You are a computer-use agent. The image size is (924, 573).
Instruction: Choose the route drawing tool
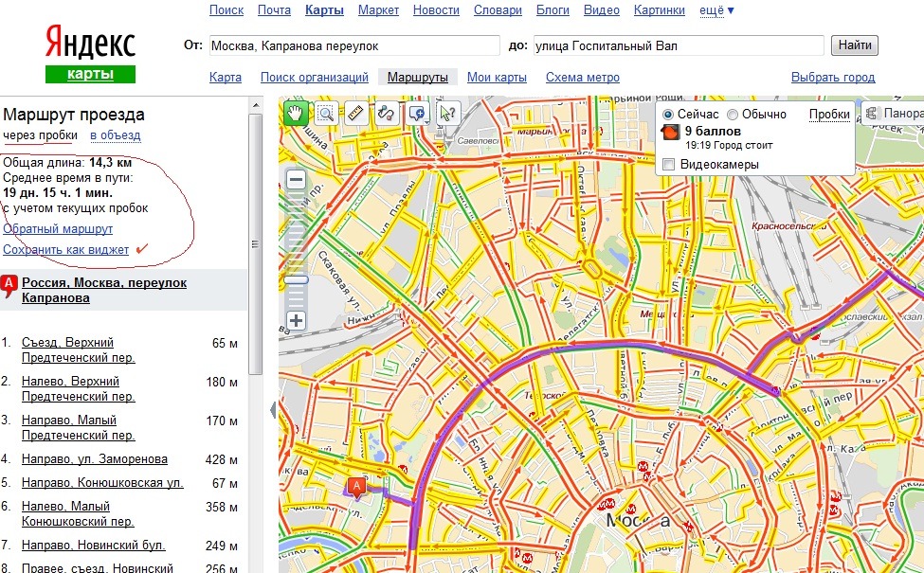click(387, 113)
